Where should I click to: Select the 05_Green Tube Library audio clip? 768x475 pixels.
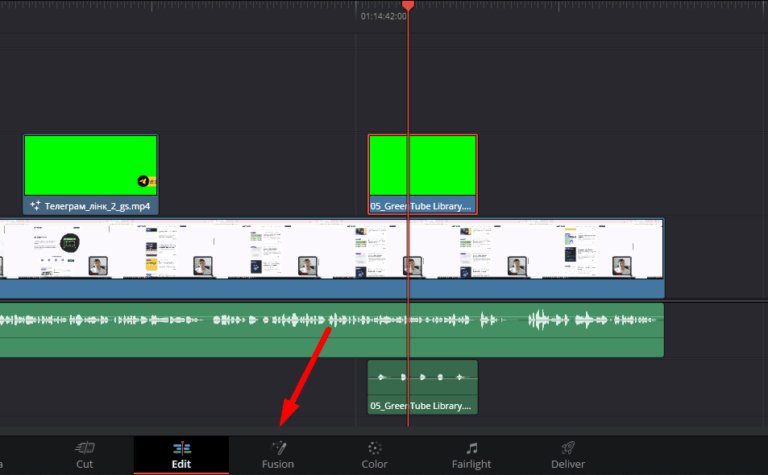pos(423,387)
